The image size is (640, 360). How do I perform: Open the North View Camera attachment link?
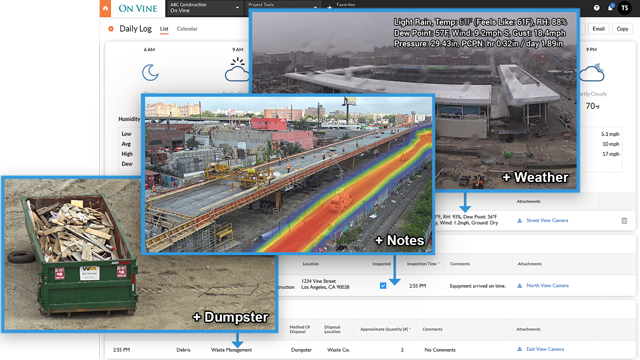pyautogui.click(x=547, y=286)
